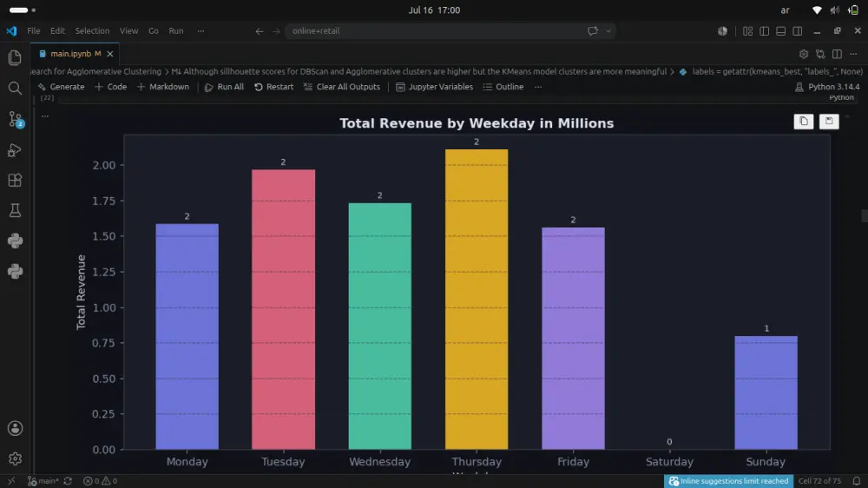Toggle the bottom panel
This screenshot has height=488, width=868.
pos(781,31)
